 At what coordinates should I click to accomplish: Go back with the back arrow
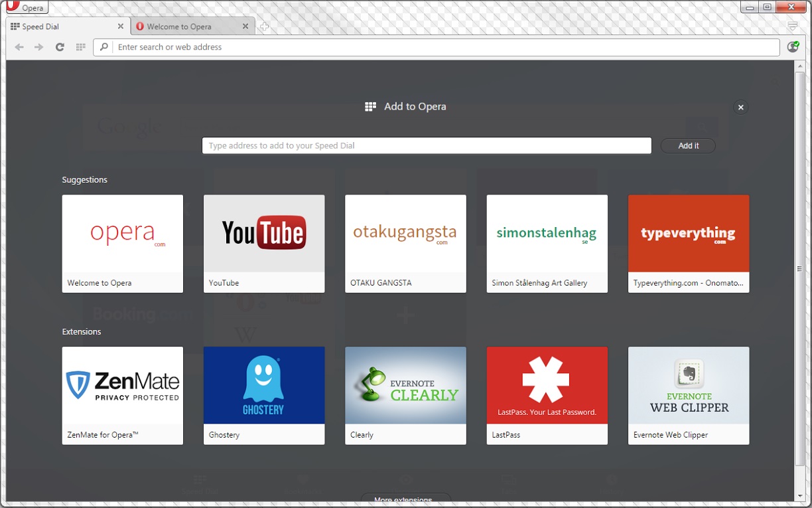point(19,47)
